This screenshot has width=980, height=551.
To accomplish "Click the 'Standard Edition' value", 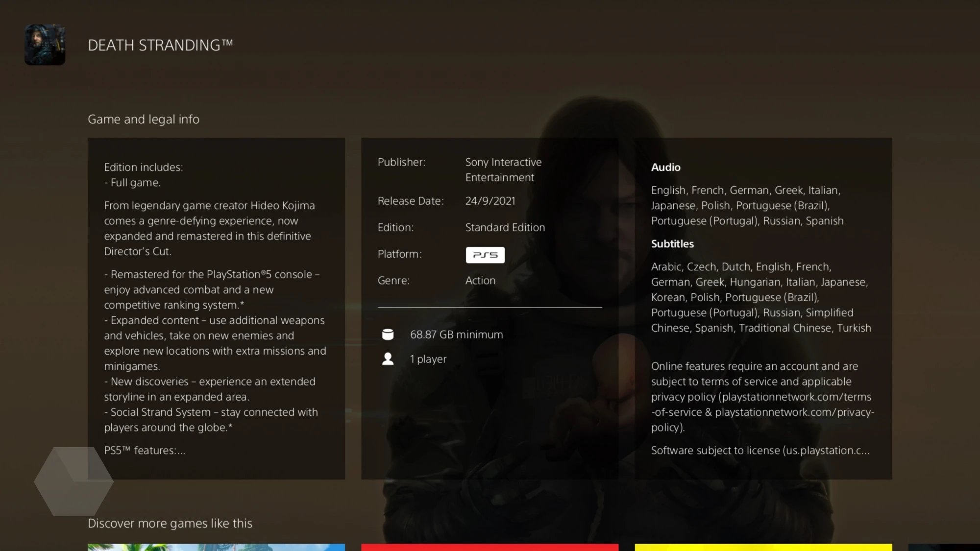I will tap(505, 227).
